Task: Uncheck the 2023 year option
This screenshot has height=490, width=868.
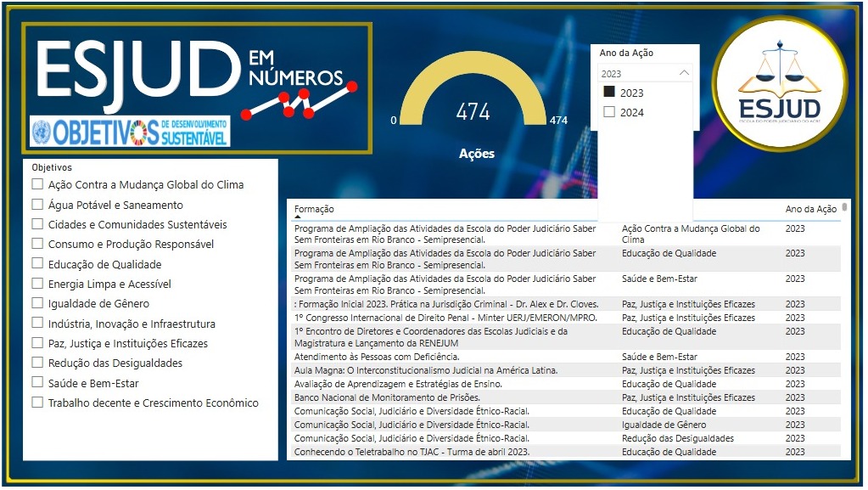Action: [608, 93]
